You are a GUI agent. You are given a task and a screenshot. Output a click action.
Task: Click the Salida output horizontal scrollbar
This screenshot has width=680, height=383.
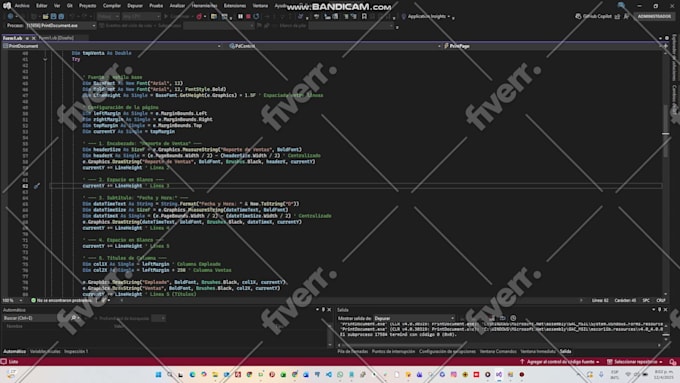[499, 345]
